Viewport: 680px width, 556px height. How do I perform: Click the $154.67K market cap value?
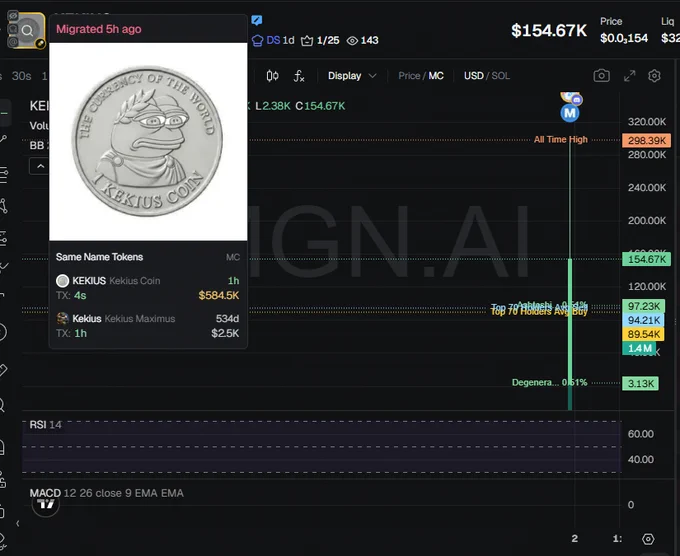point(549,30)
